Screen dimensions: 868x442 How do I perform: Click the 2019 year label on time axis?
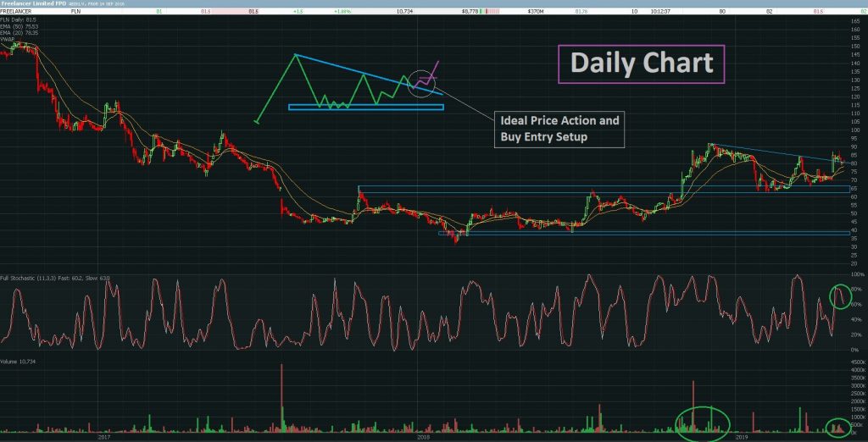click(x=742, y=437)
